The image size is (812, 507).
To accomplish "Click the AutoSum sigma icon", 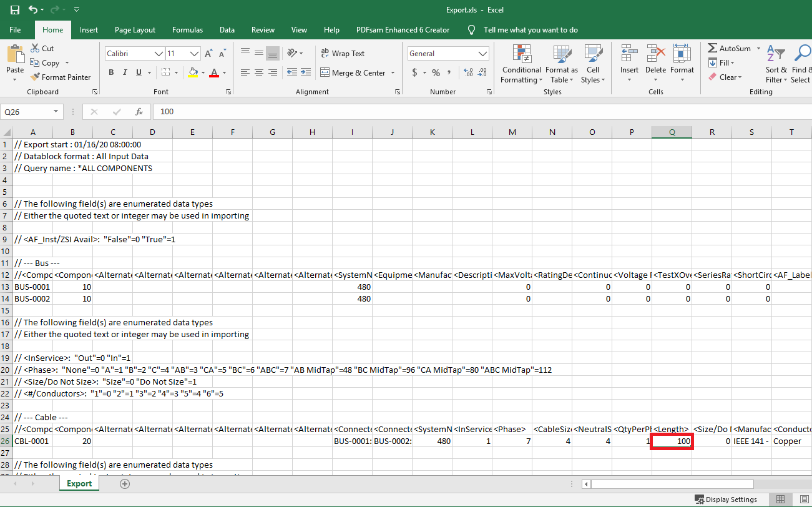I will coord(713,49).
